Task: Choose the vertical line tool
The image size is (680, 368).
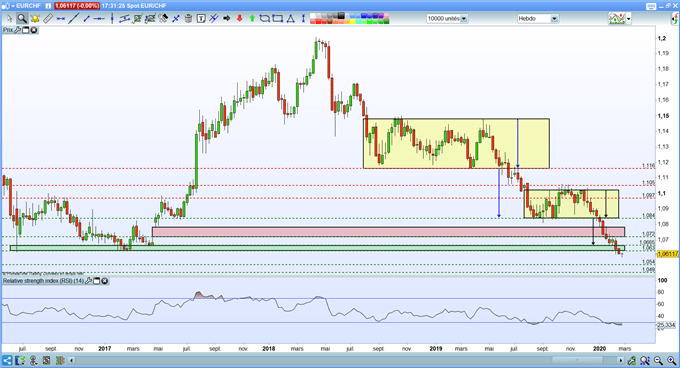Action: click(x=112, y=19)
